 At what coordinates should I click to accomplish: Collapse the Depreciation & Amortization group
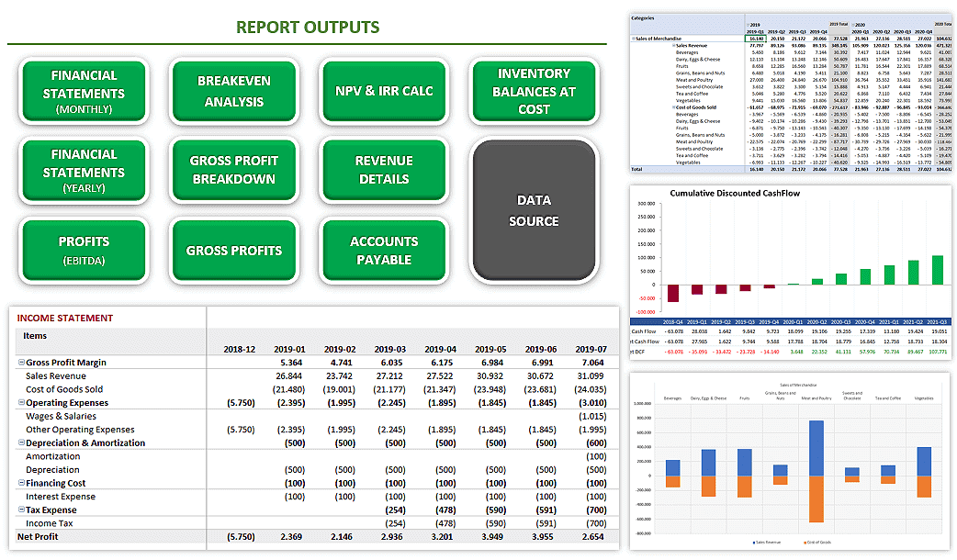click(21, 442)
